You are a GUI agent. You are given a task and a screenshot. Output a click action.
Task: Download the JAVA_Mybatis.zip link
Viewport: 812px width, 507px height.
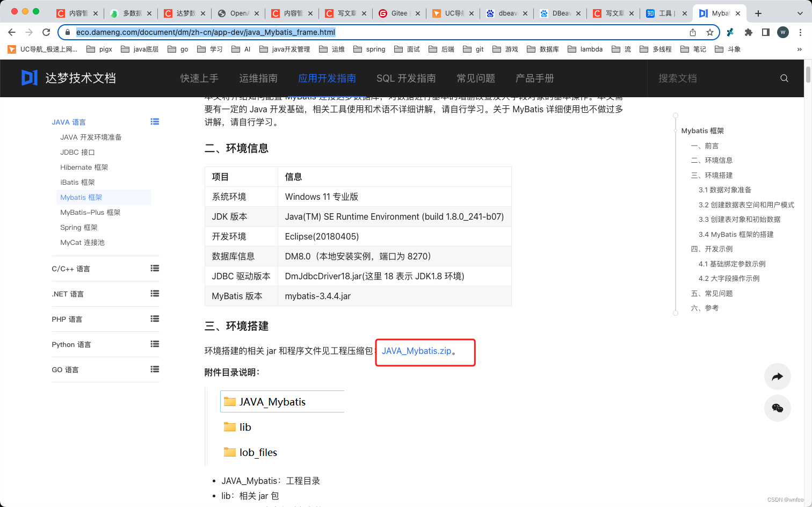(x=416, y=351)
